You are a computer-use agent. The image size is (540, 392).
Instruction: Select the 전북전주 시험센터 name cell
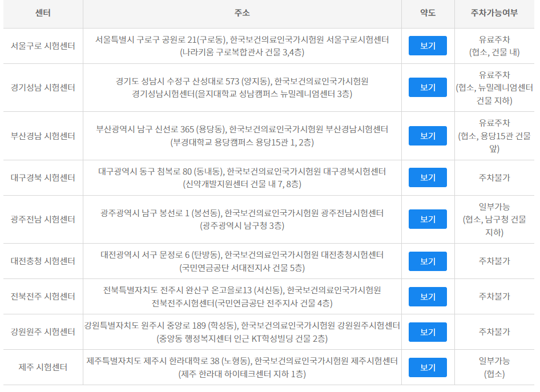[43, 297]
